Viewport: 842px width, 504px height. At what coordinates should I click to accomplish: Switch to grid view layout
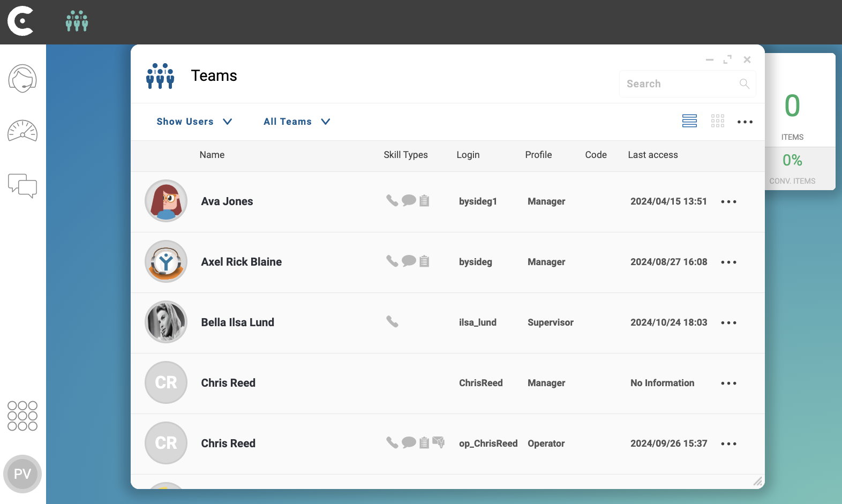point(718,121)
